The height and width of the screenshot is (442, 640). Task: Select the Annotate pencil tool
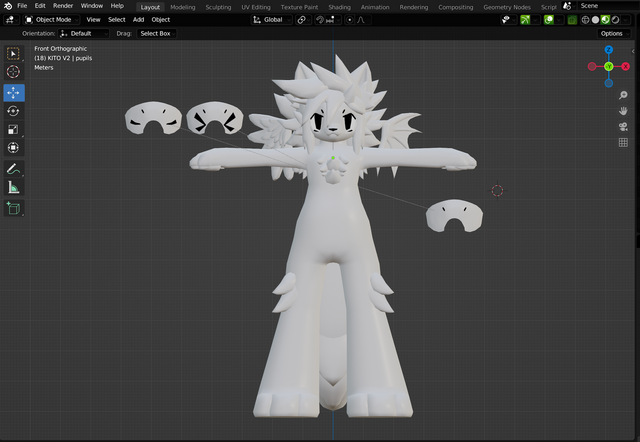[13, 169]
